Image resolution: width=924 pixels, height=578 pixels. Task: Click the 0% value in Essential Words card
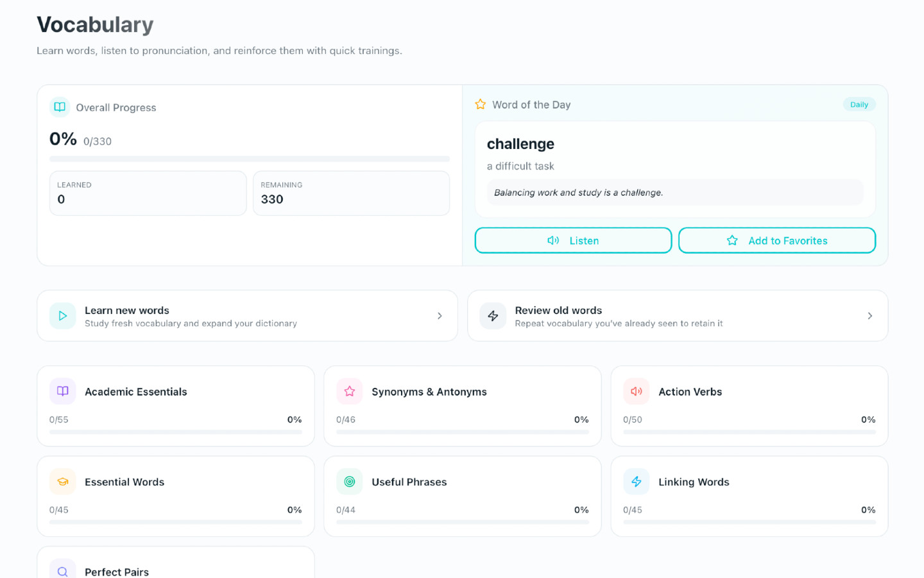click(295, 510)
